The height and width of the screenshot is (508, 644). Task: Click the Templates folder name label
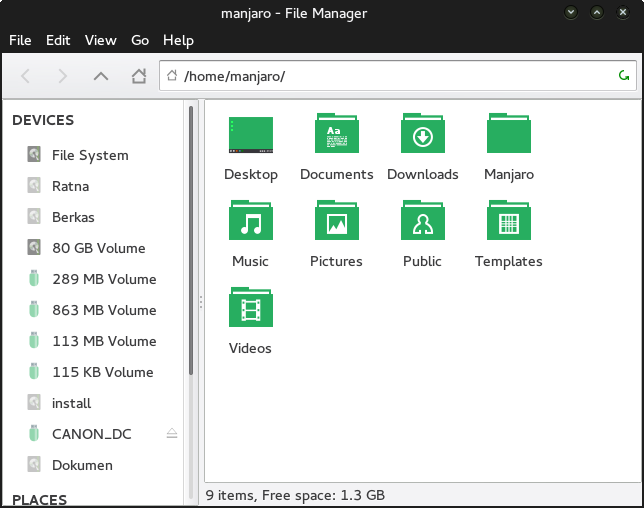pos(508,262)
